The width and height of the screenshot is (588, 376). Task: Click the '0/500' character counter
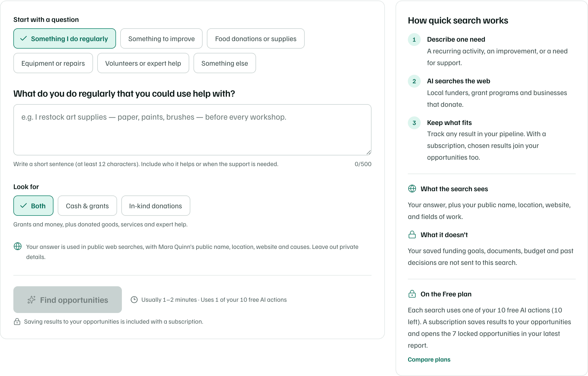pyautogui.click(x=363, y=164)
